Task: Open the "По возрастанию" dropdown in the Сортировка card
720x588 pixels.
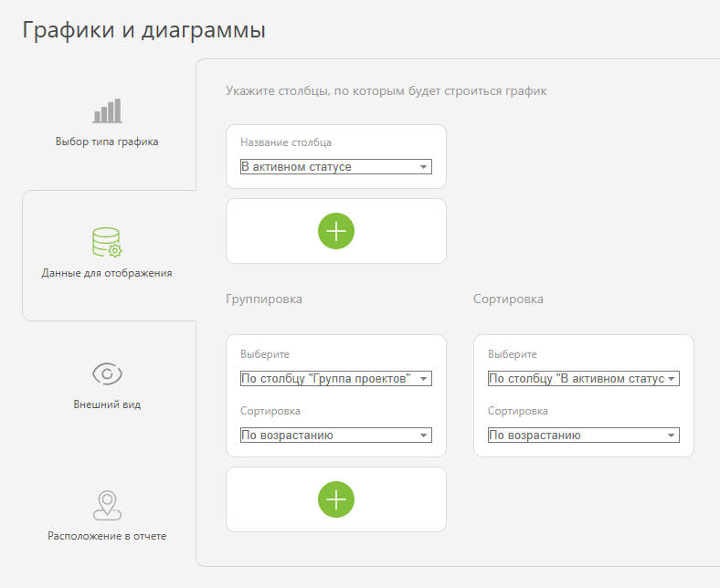Action: [x=584, y=436]
